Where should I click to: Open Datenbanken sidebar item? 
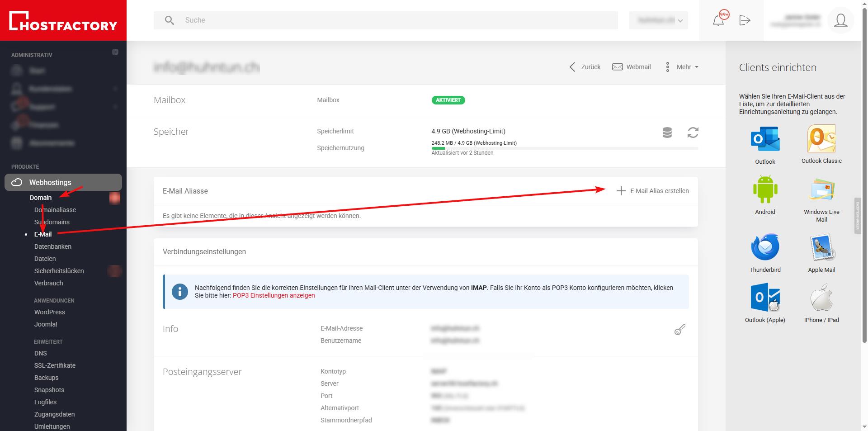pyautogui.click(x=53, y=246)
